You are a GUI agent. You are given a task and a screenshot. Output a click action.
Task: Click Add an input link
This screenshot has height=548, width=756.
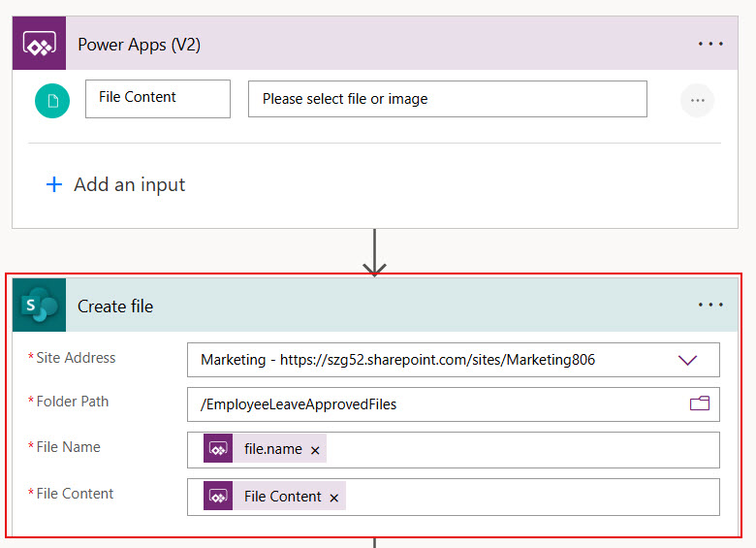[115, 184]
